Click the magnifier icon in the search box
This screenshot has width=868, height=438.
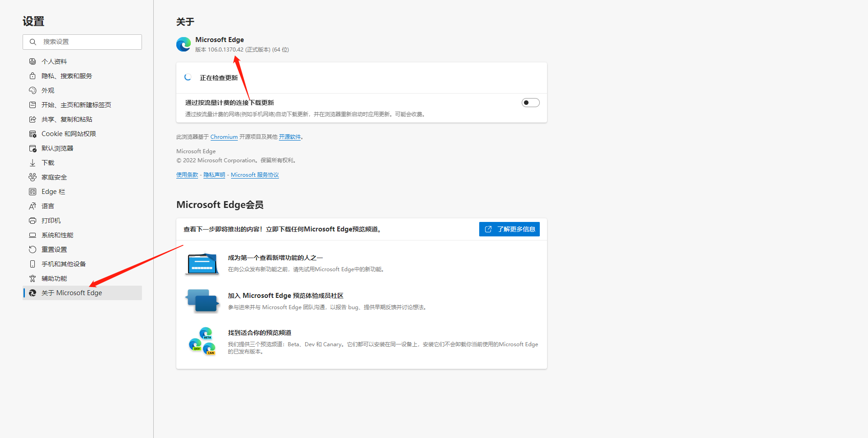[x=33, y=42]
